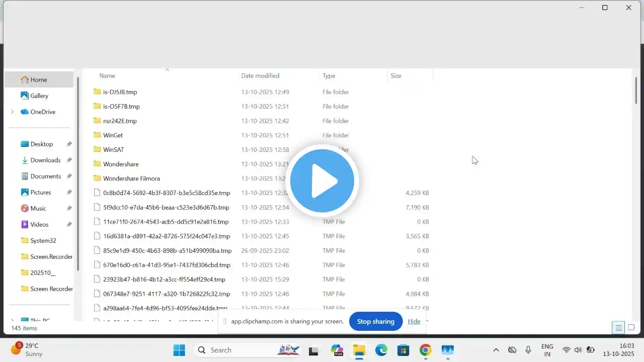Click the file list vertical scrollbar
Screen dimensions: 644x362
point(636,90)
